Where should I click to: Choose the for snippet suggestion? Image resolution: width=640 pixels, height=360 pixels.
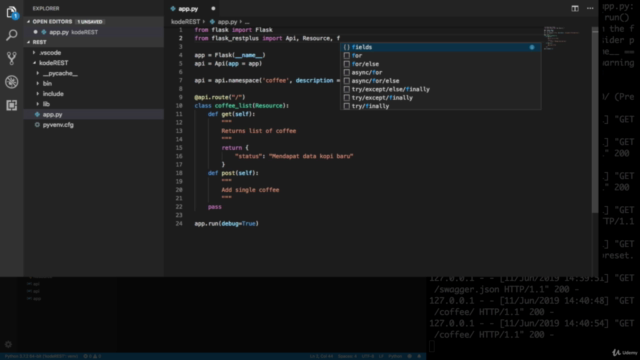[x=441, y=56]
